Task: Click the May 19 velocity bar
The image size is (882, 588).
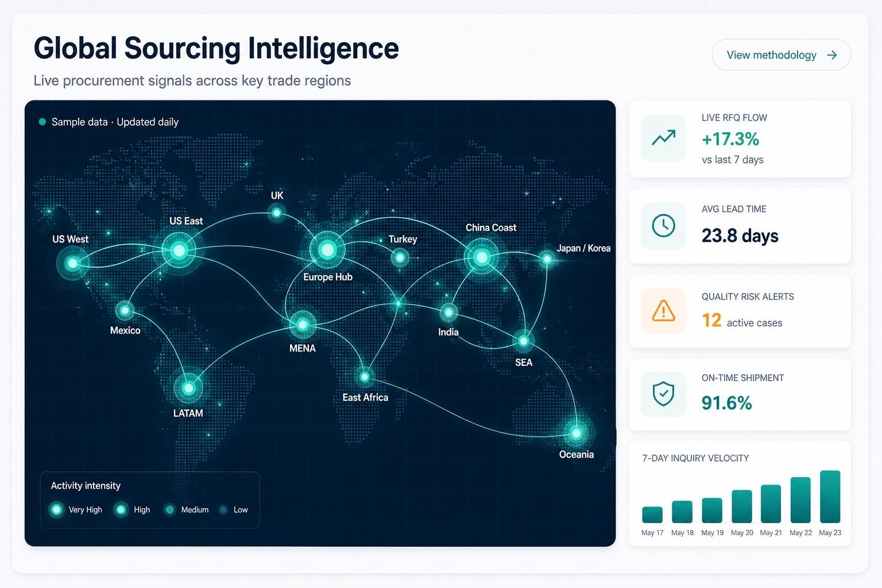Action: coord(712,510)
